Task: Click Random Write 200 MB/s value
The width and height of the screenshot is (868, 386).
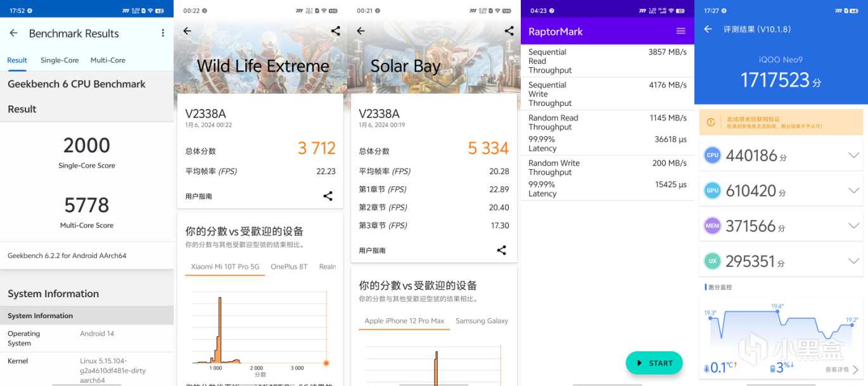Action: 670,163
